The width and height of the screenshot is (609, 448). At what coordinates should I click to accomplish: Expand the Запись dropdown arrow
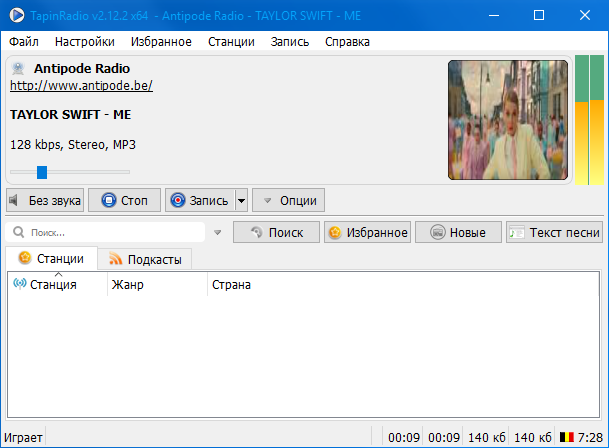pos(241,200)
